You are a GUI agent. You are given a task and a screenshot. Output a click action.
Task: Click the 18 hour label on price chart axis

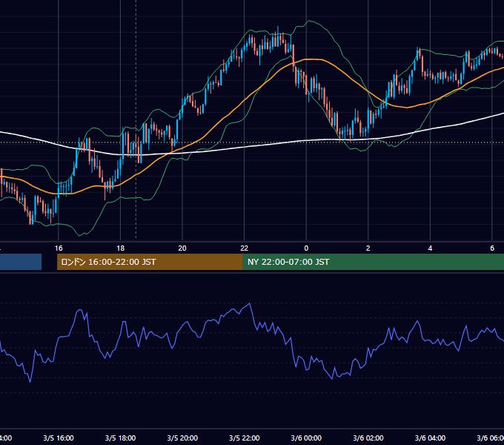tap(120, 248)
